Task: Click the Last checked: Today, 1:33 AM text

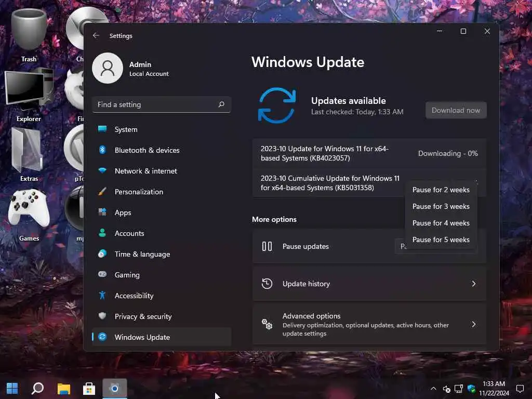Action: click(357, 112)
